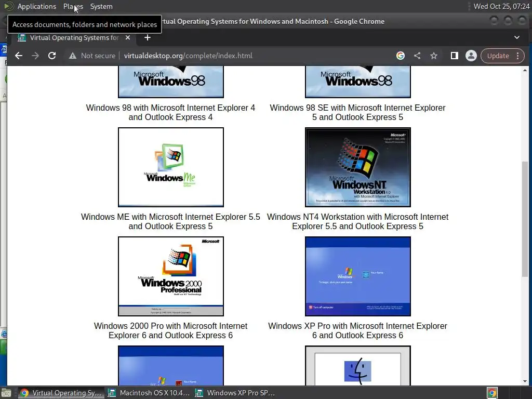Open the Windows ME thumbnail
Viewport: 532px width, 399px height.
[170, 167]
